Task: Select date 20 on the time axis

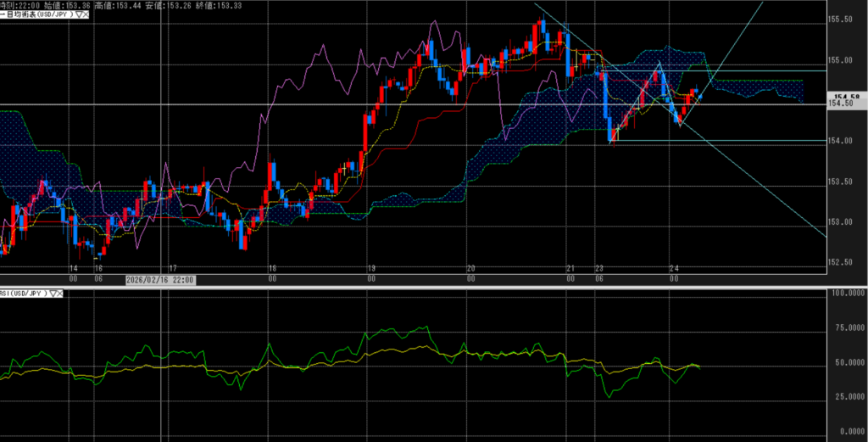Action: point(470,268)
